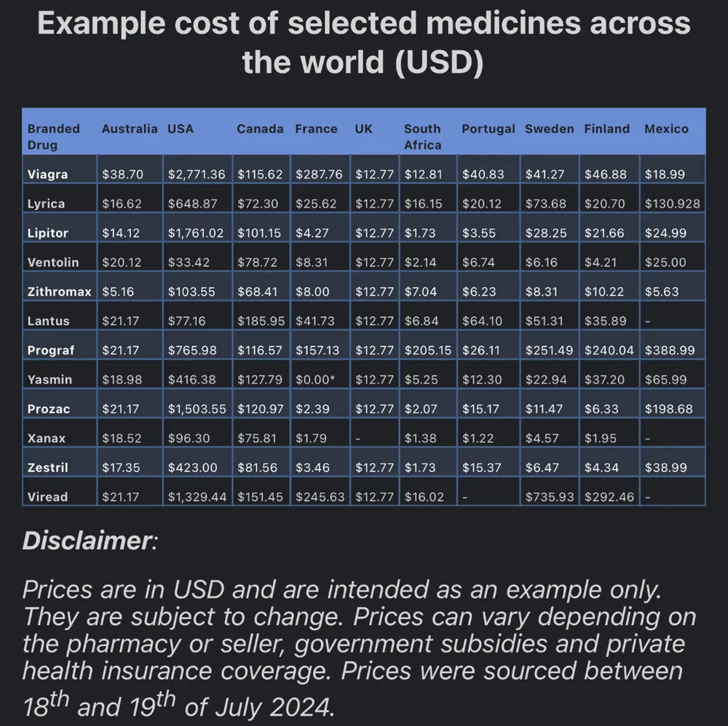Click Zestril USA price $423.00
This screenshot has height=726, width=728.
pyautogui.click(x=192, y=467)
